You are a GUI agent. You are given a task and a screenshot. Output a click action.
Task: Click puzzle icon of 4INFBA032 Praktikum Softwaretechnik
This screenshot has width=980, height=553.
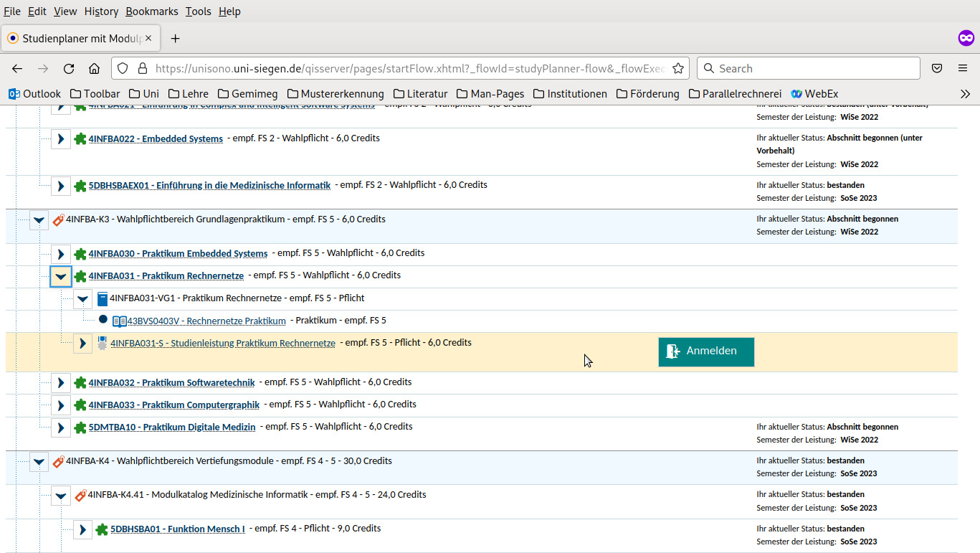[80, 382]
